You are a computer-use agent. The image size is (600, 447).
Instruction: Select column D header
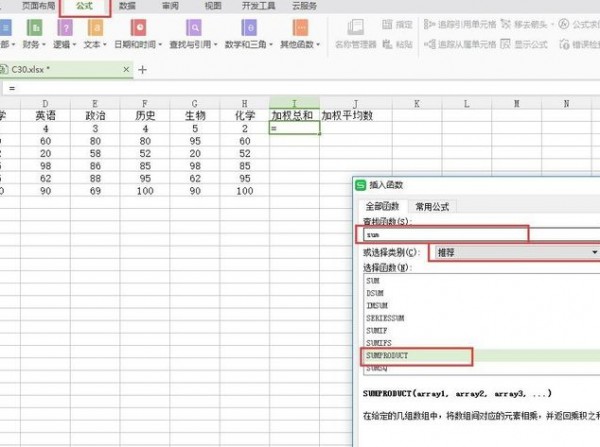(x=46, y=104)
